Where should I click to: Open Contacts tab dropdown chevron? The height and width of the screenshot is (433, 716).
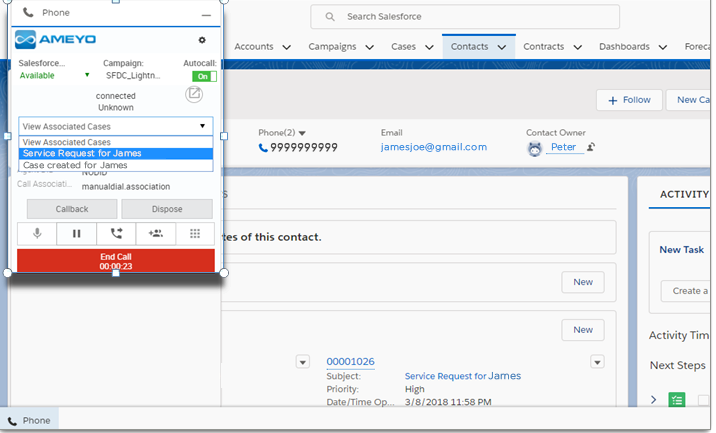(502, 47)
